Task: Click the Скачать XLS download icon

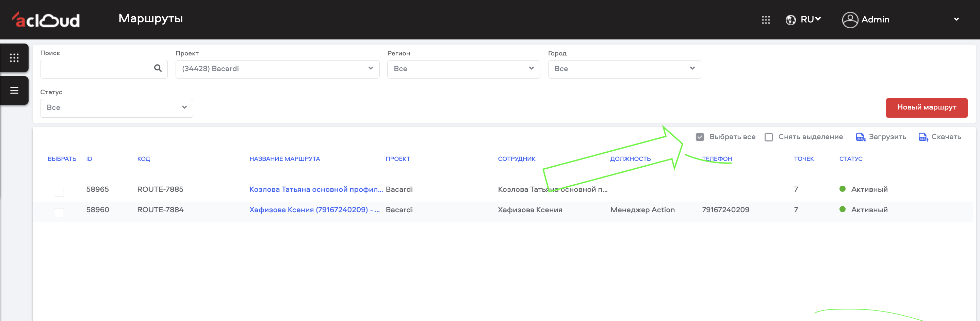Action: pos(923,137)
